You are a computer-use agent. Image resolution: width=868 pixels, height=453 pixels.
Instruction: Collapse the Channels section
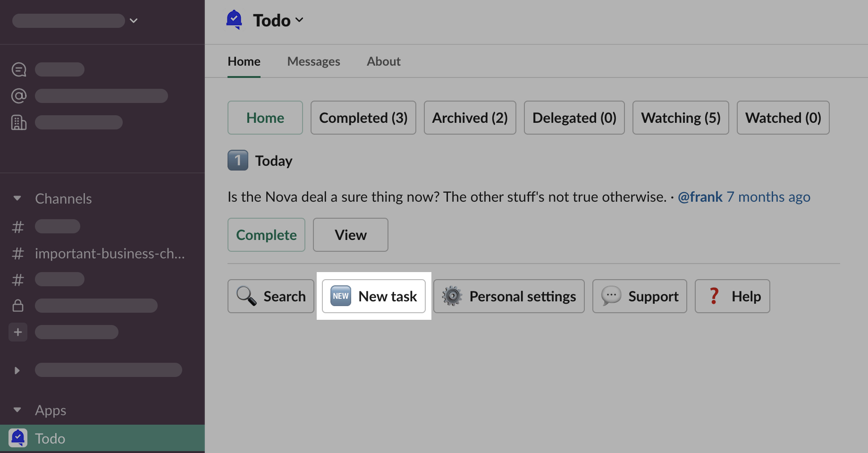tap(17, 198)
